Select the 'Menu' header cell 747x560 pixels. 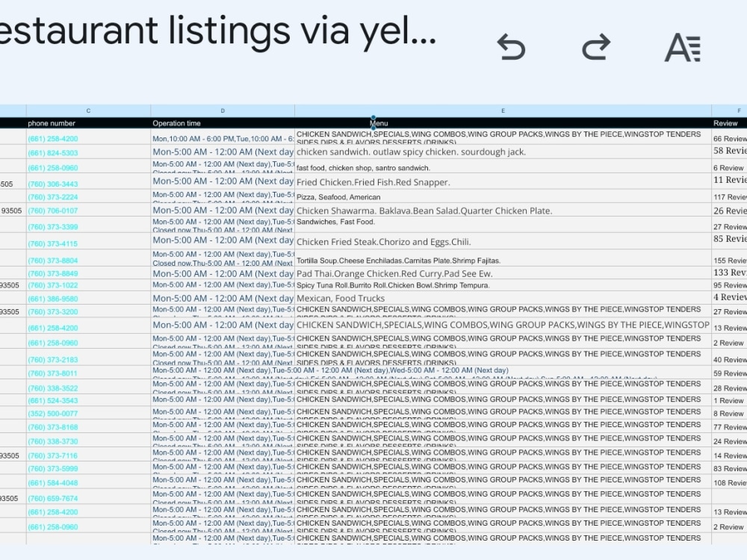pos(503,123)
